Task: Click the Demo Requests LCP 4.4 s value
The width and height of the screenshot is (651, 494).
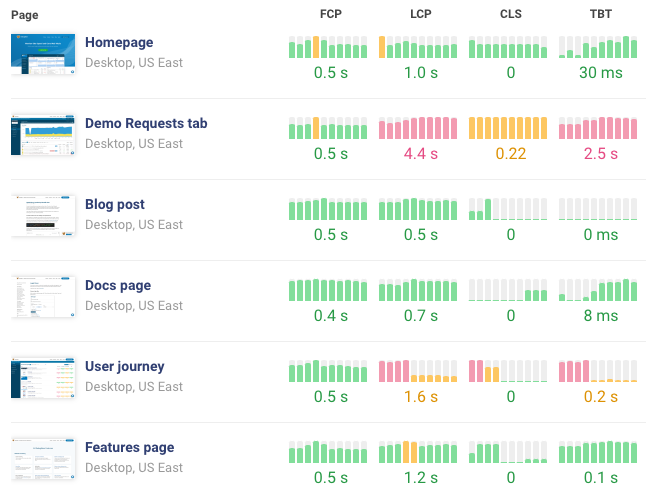Action: click(420, 154)
